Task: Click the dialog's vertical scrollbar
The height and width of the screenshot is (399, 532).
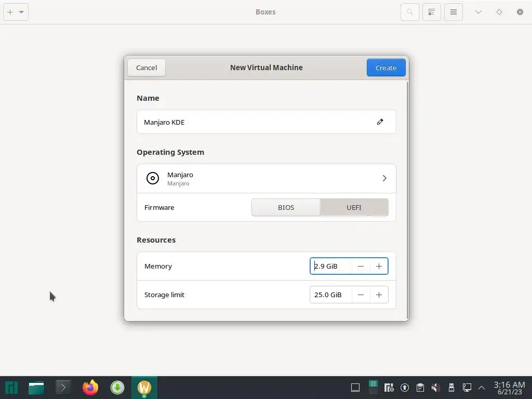Action: pyautogui.click(x=407, y=200)
